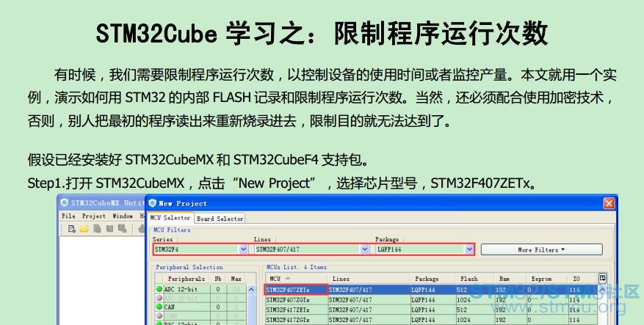Sort MCU list by the MCU column header
The image size is (644, 325).
[x=295, y=279]
